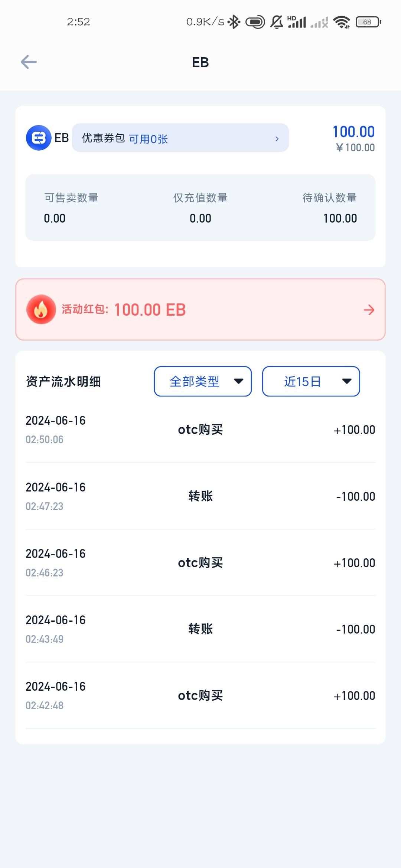Tap the Bluetooth status icon

(234, 22)
